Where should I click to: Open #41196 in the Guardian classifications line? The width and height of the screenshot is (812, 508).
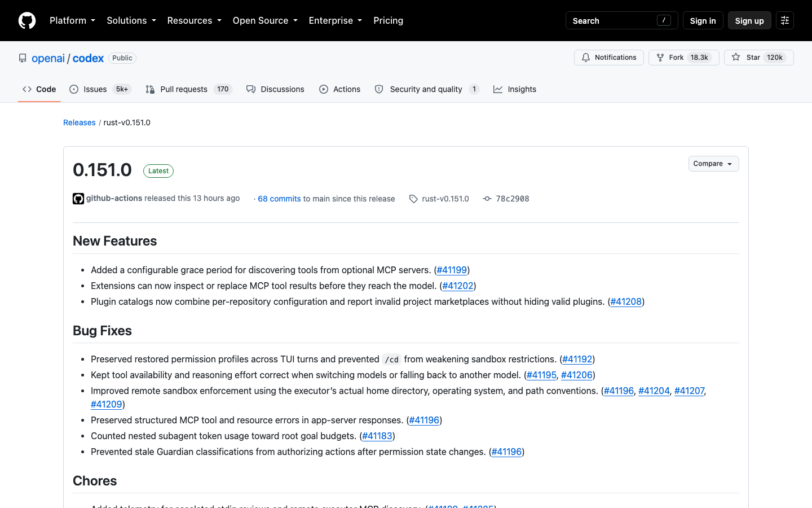point(506,452)
